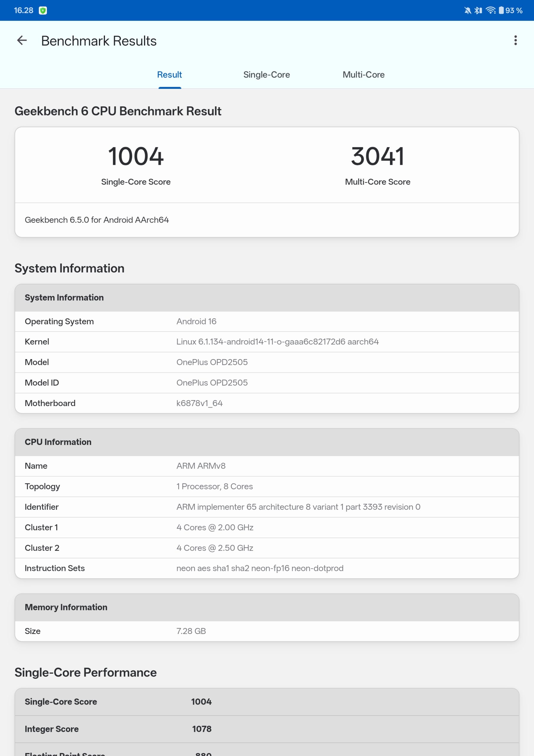
Task: Select the Operating System row
Action: (266, 321)
